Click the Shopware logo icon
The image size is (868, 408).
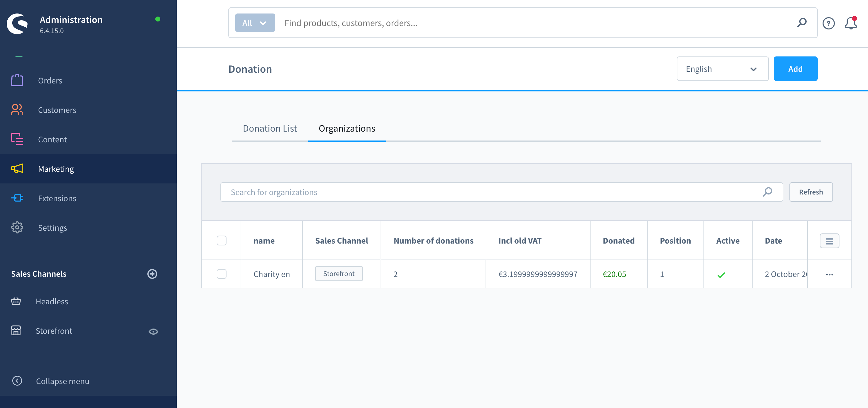tap(17, 24)
